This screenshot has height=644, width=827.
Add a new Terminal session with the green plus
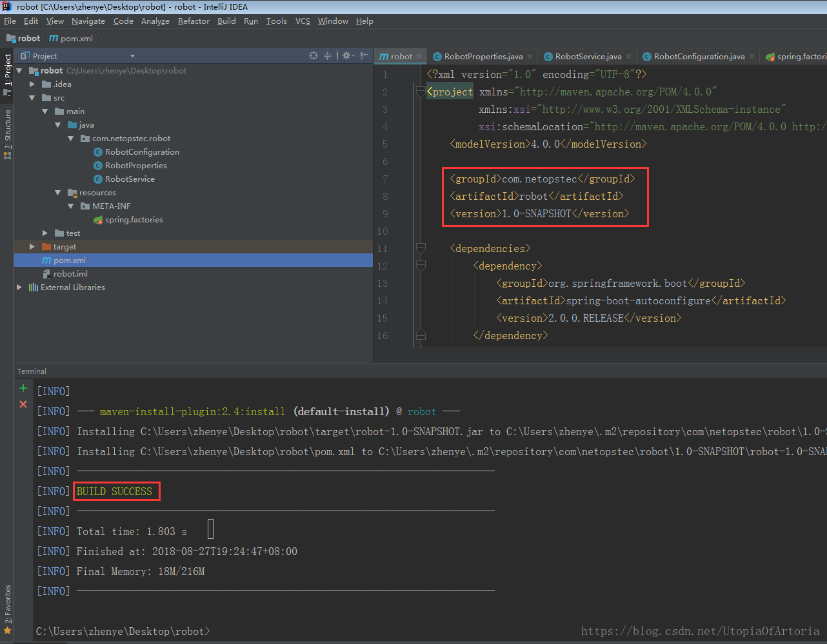click(23, 388)
